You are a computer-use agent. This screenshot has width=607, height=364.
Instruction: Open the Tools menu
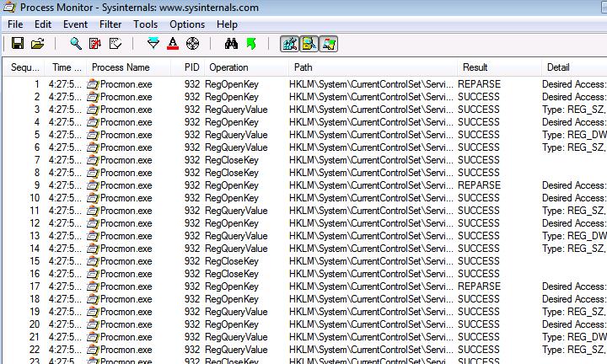click(x=146, y=24)
